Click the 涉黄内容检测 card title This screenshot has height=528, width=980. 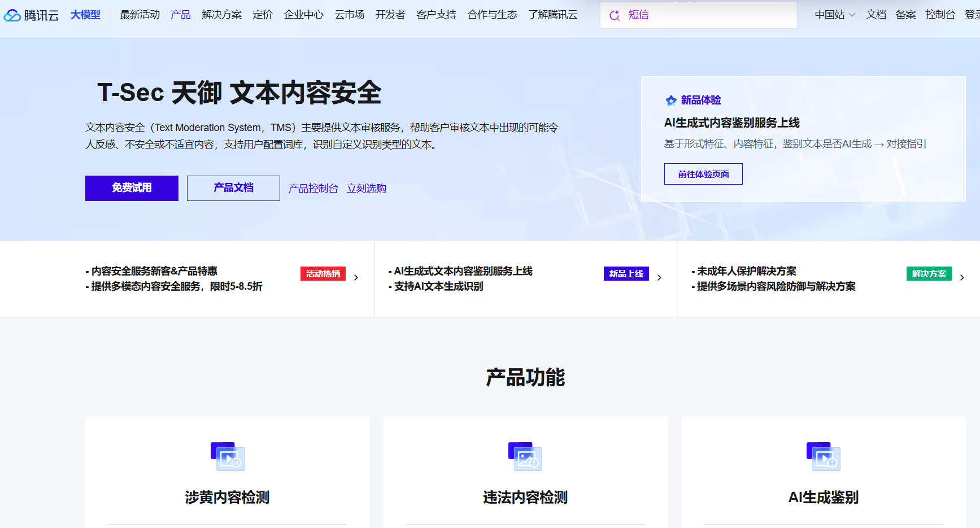(228, 497)
